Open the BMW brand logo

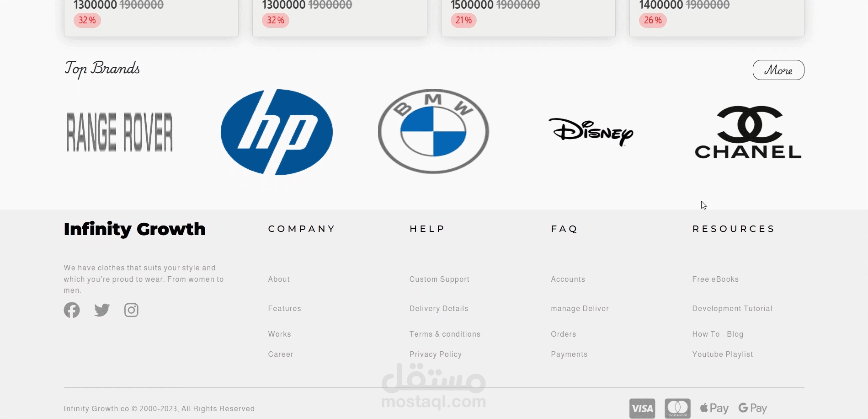pos(433,132)
